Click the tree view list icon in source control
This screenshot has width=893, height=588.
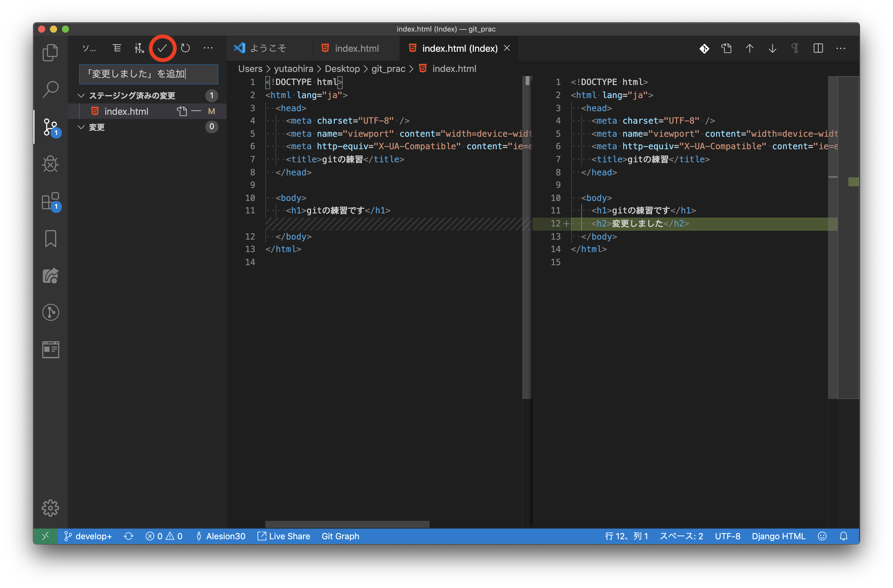point(117,48)
